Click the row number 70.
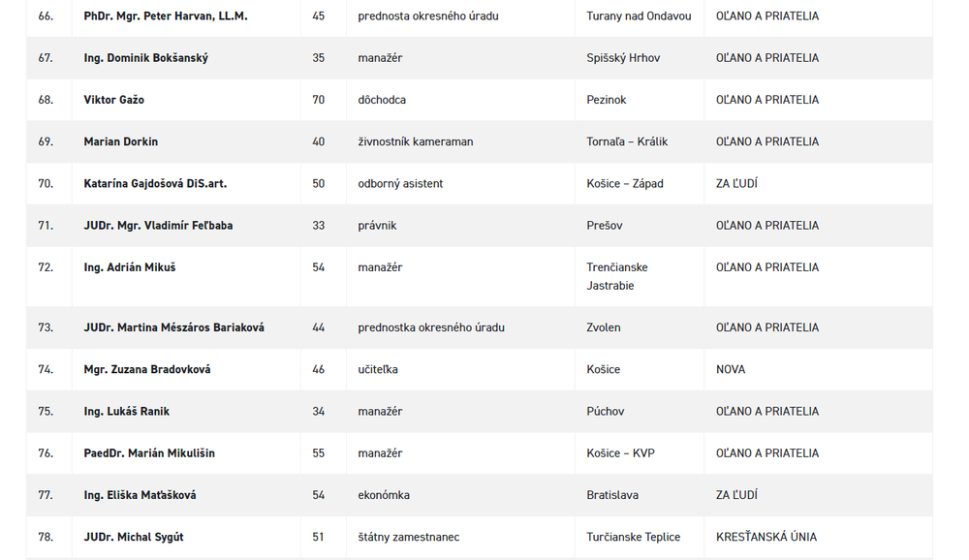 [x=46, y=183]
